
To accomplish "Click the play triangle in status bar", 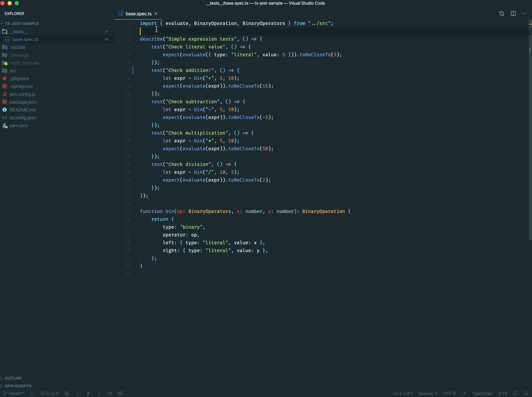I will point(88,393).
